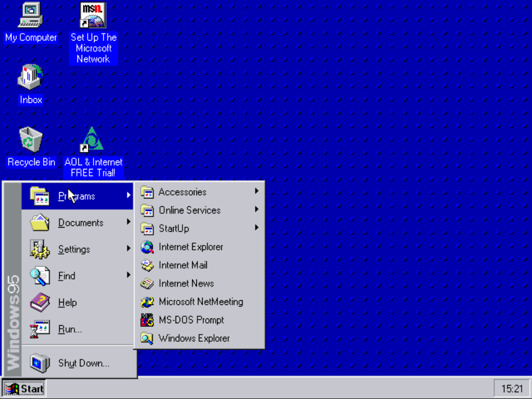Screen dimensions: 532x399
Task: Expand the Find submenu arrow
Action: click(x=129, y=275)
